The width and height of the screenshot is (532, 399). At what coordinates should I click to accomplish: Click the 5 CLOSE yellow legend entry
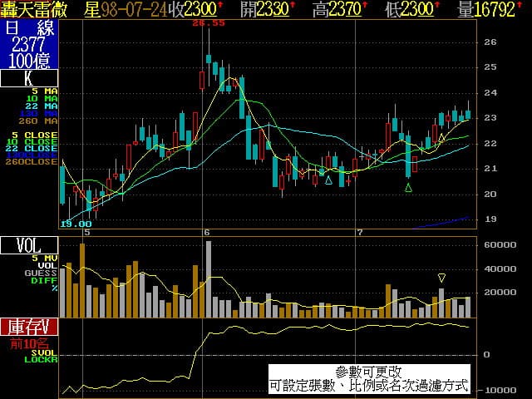tap(35, 134)
